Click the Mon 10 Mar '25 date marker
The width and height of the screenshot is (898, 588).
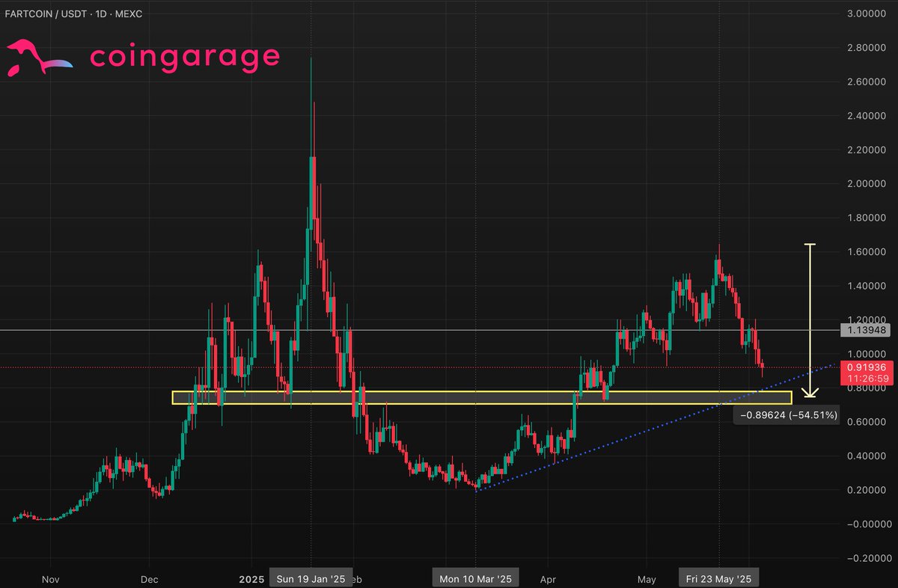pyautogui.click(x=475, y=578)
